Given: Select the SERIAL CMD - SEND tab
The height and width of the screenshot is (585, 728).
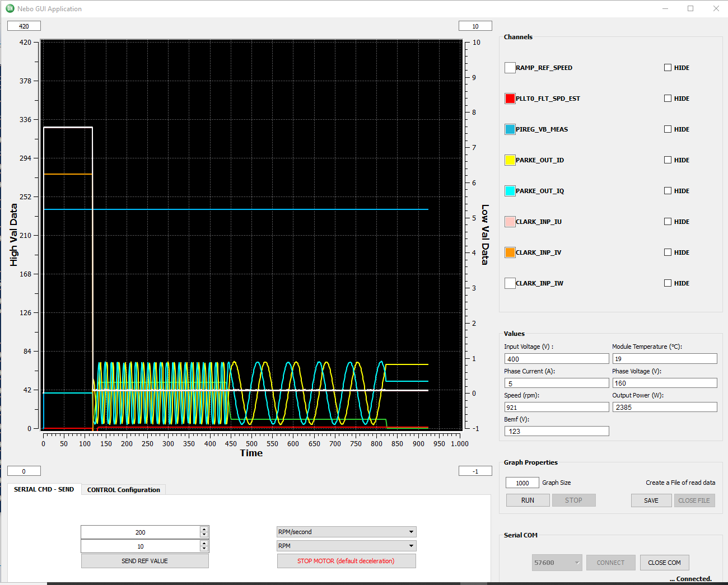Looking at the screenshot, I should [44, 489].
